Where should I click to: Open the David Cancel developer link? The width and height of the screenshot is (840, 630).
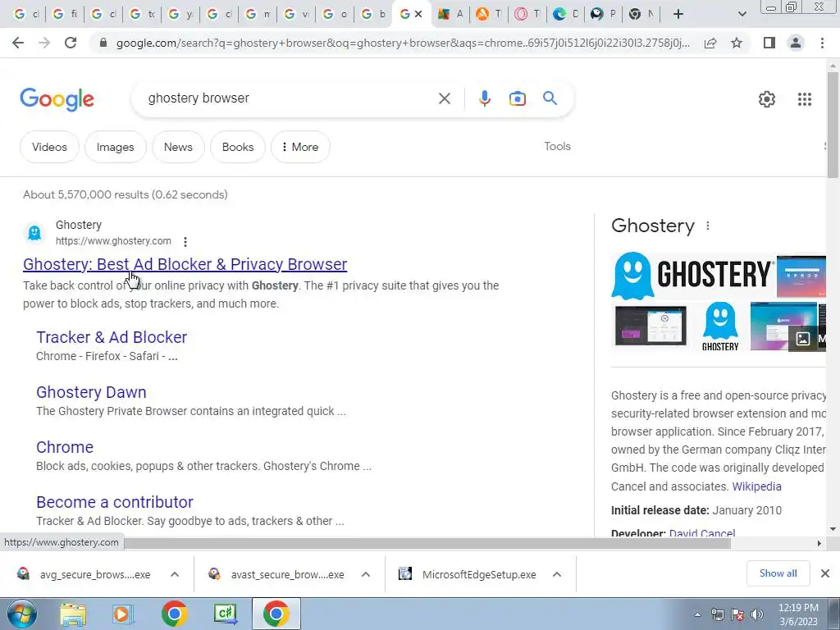coord(702,533)
